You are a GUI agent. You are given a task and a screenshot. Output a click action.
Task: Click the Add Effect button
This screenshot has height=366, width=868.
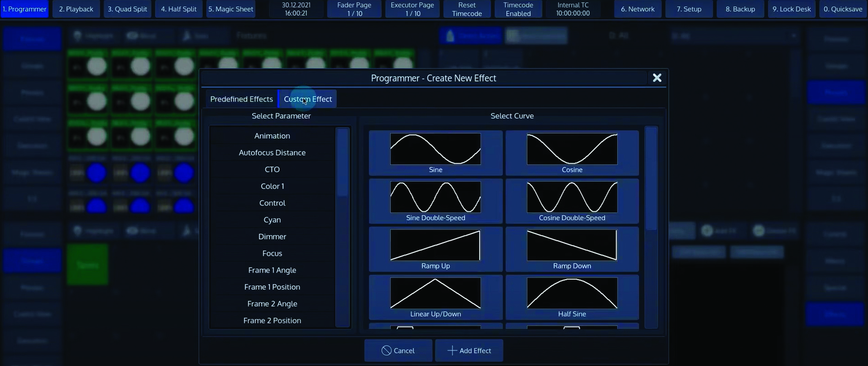pos(469,350)
